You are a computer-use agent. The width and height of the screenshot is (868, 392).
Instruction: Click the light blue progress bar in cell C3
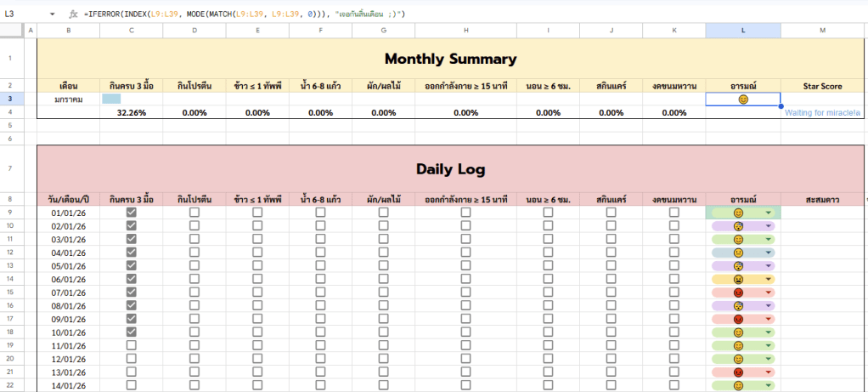point(111,99)
